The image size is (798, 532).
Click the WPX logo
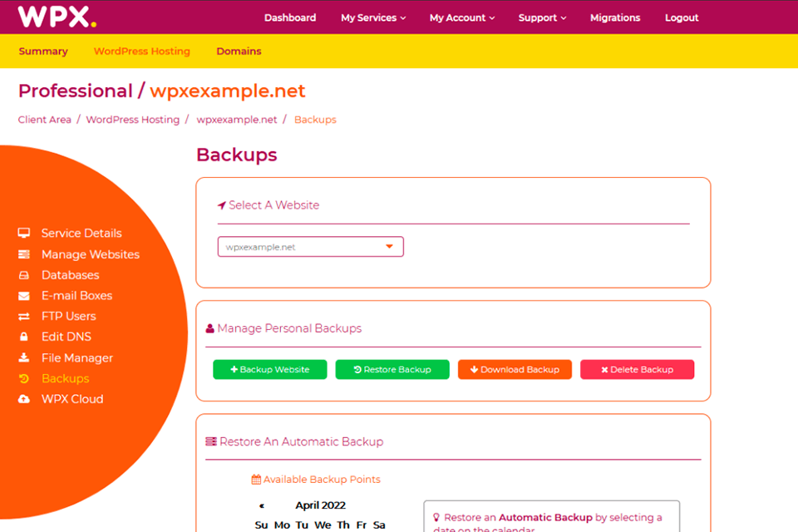pos(57,17)
